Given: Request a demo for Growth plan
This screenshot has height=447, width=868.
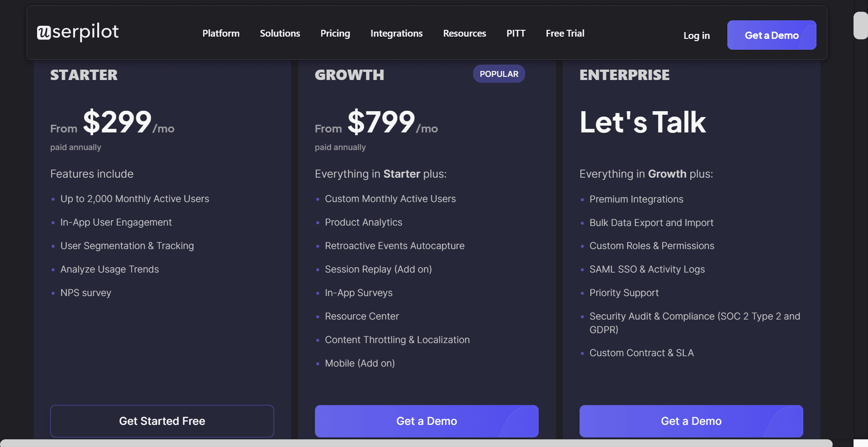Looking at the screenshot, I should click(427, 421).
